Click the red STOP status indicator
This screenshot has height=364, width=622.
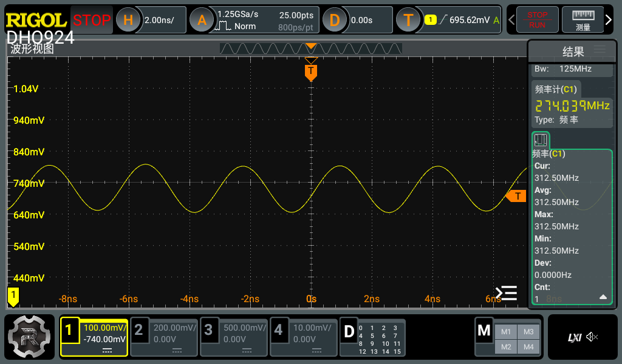pyautogui.click(x=92, y=20)
